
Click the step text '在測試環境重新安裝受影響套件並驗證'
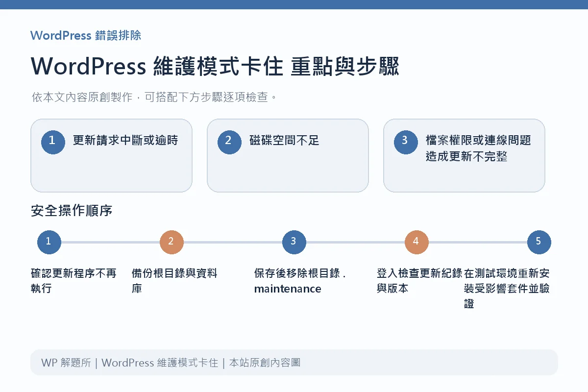[507, 289]
